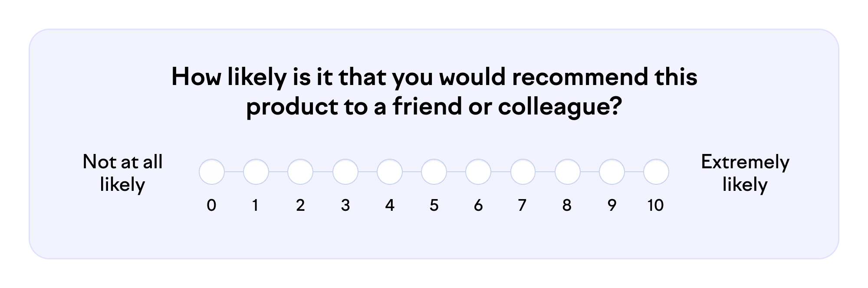Click the recommendation question heading
Viewport: 868px width, 288px height.
(x=434, y=92)
